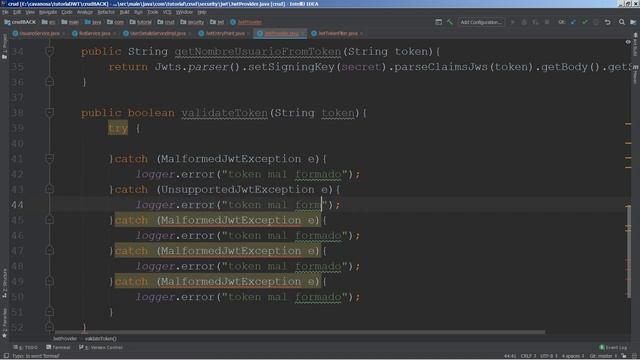Click the CRLF line separator status entry

point(528,356)
